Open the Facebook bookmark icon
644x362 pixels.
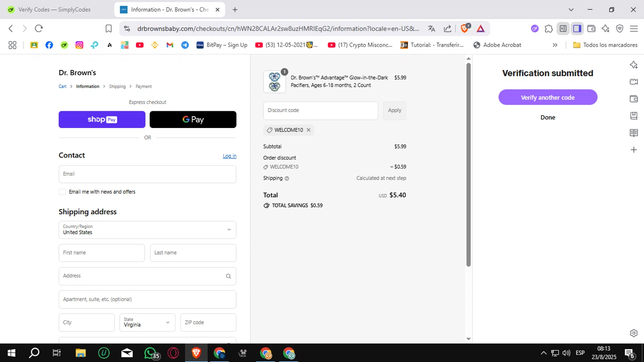pyautogui.click(x=49, y=45)
